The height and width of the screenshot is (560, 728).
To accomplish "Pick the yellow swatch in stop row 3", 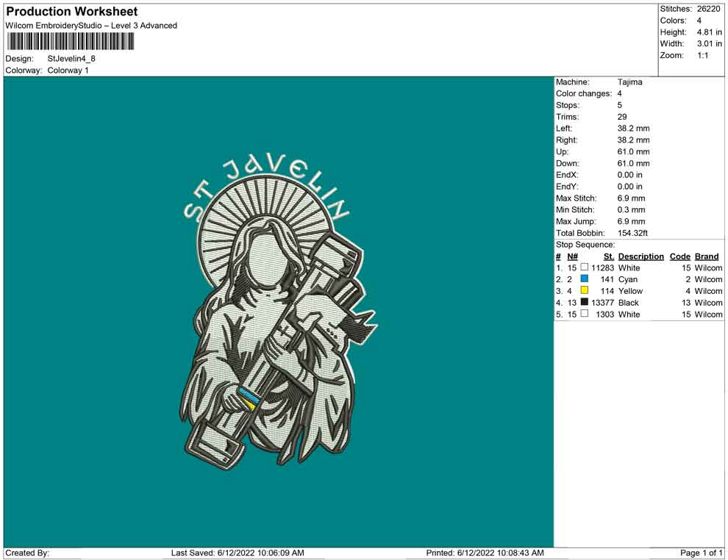I will tap(585, 291).
